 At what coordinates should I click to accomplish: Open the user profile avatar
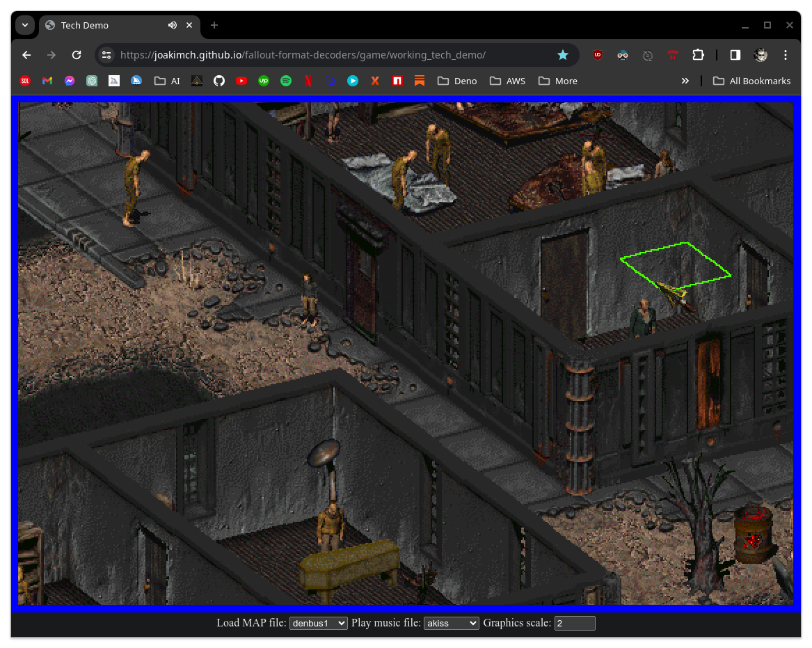761,55
